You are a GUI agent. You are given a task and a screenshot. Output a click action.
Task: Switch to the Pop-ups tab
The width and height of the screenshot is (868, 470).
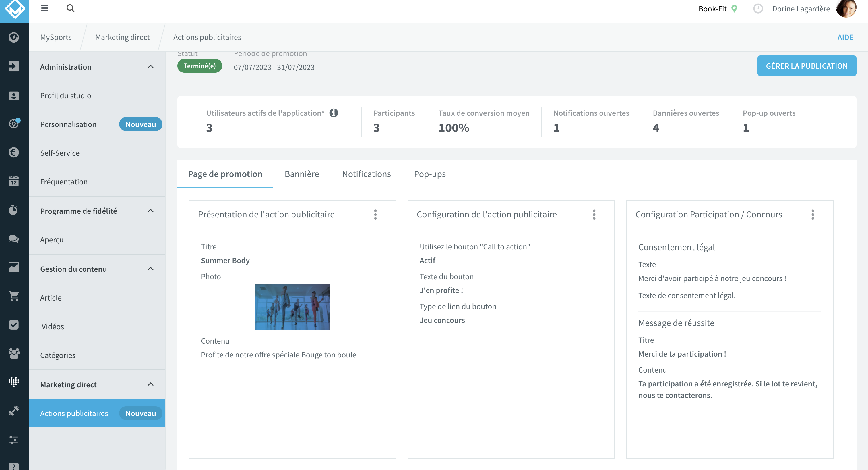pos(430,174)
